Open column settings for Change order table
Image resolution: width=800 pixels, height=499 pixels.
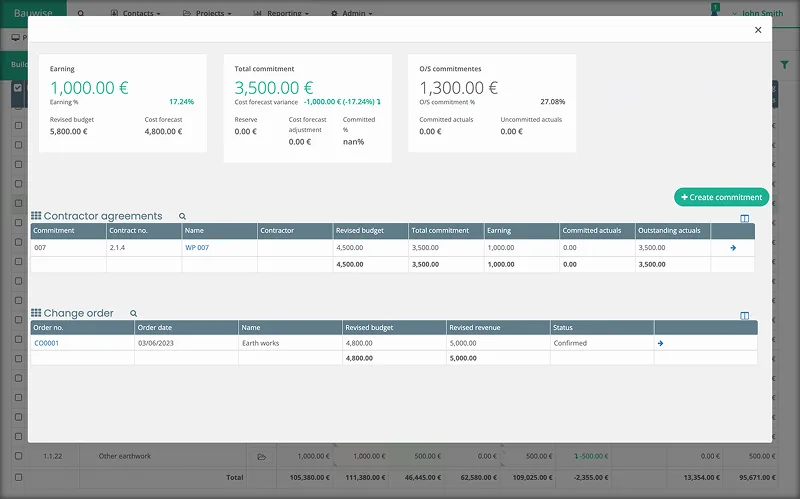[x=744, y=315]
